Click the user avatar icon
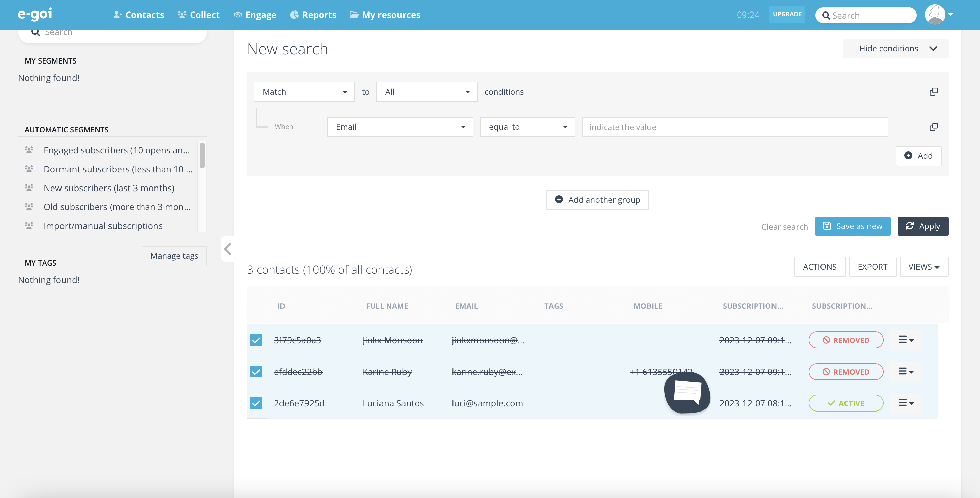The width and height of the screenshot is (980, 498). point(935,15)
